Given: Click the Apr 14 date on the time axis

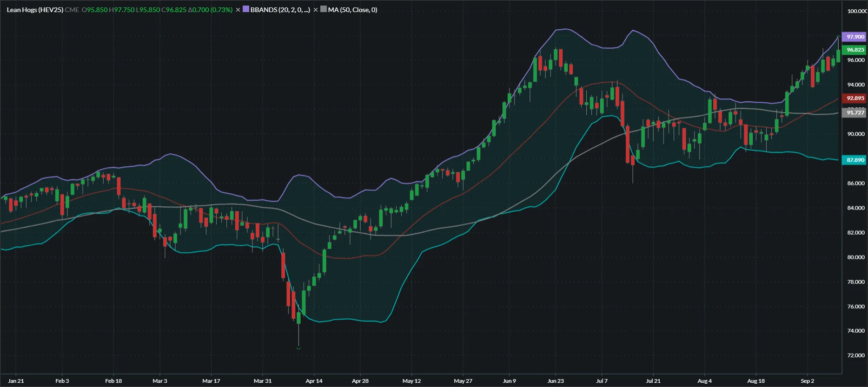Looking at the screenshot, I should pyautogui.click(x=314, y=381).
